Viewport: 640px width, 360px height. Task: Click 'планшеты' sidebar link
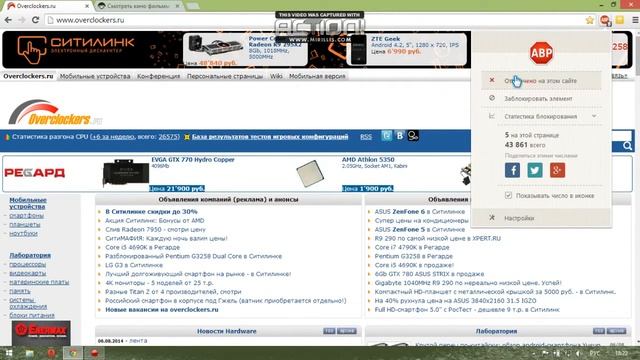click(24, 224)
